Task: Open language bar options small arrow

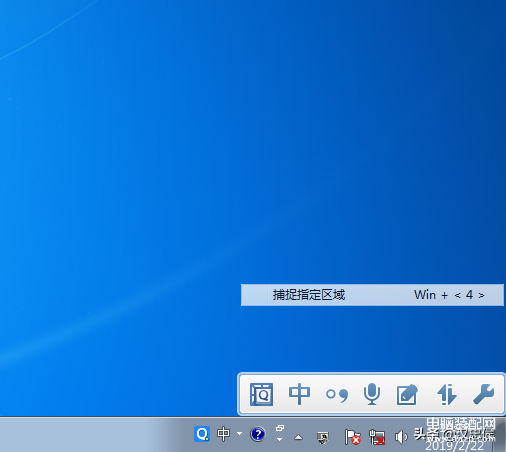Action: (280, 440)
